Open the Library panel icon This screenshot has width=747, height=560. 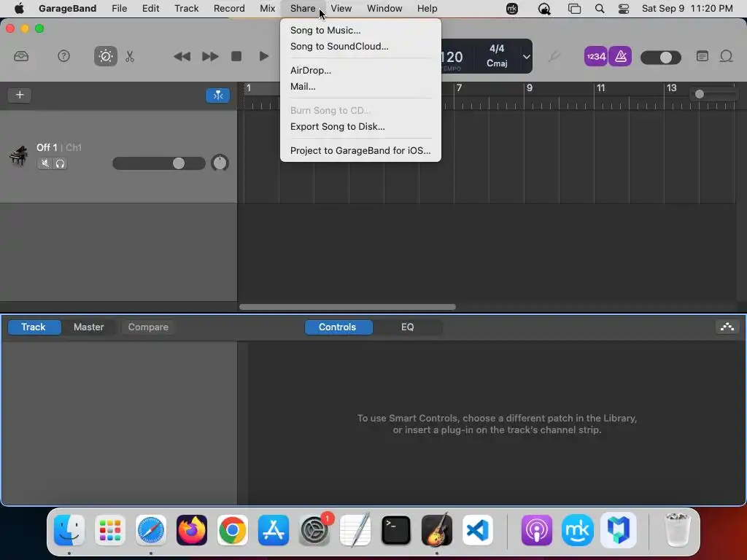point(21,57)
